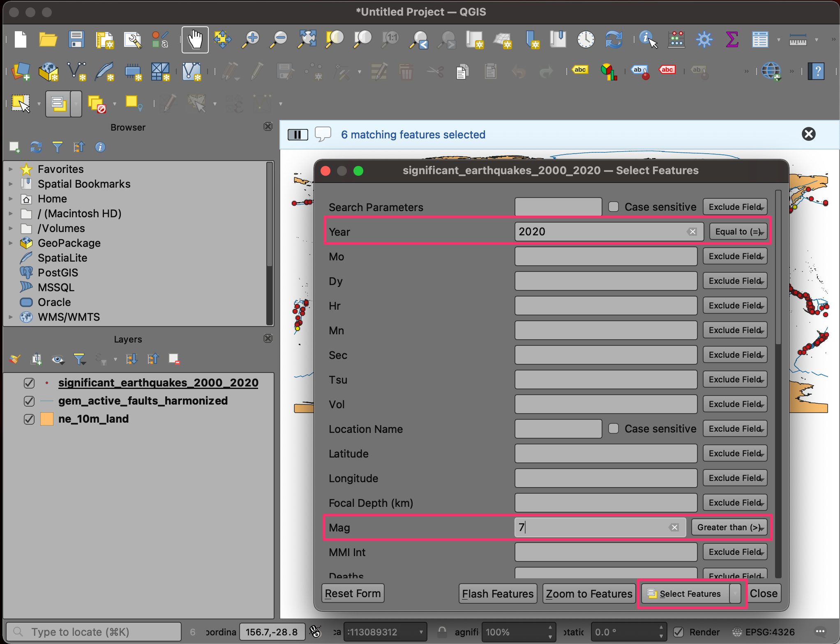This screenshot has height=644, width=840.
Task: Click the dialog Close button
Action: pyautogui.click(x=763, y=593)
